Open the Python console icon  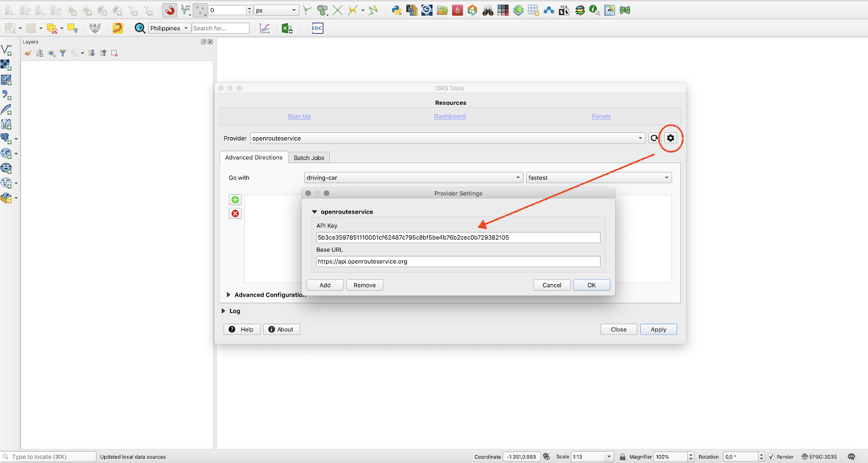point(397,10)
